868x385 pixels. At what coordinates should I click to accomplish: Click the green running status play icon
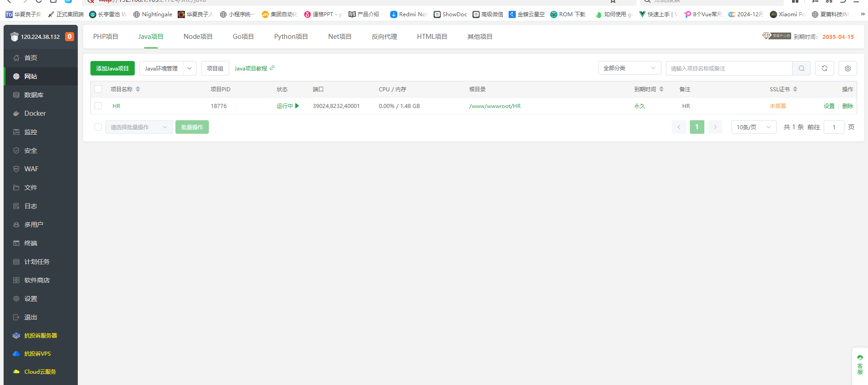pos(297,106)
